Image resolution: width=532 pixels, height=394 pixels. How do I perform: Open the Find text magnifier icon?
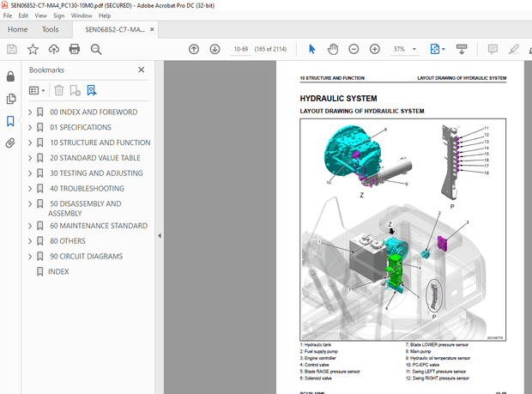coord(96,49)
